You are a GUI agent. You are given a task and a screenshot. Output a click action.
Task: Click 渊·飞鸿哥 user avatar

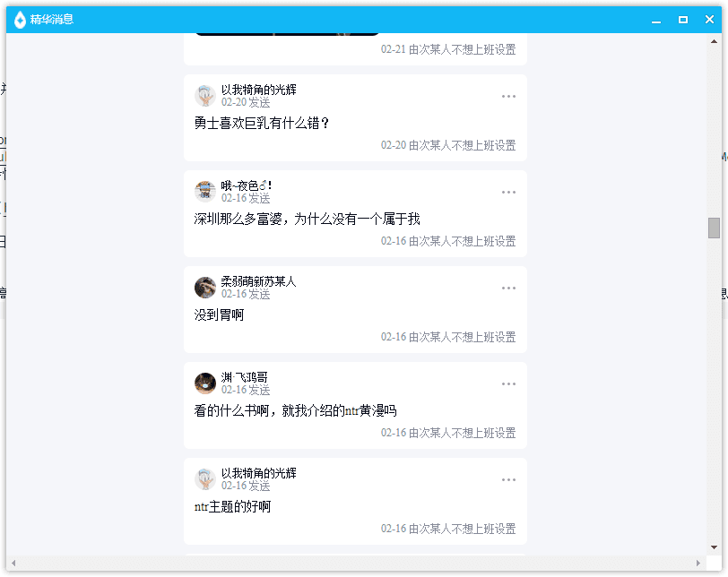click(204, 383)
